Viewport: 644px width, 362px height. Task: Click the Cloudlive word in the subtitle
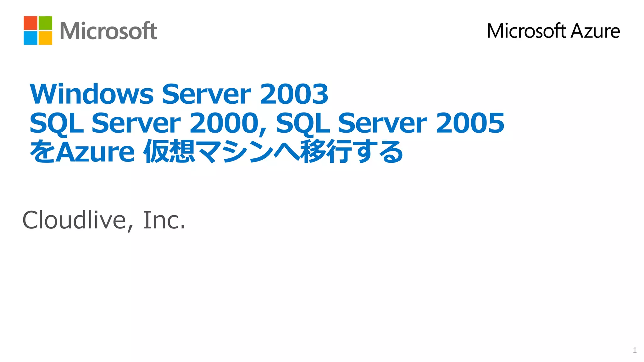(x=74, y=220)
